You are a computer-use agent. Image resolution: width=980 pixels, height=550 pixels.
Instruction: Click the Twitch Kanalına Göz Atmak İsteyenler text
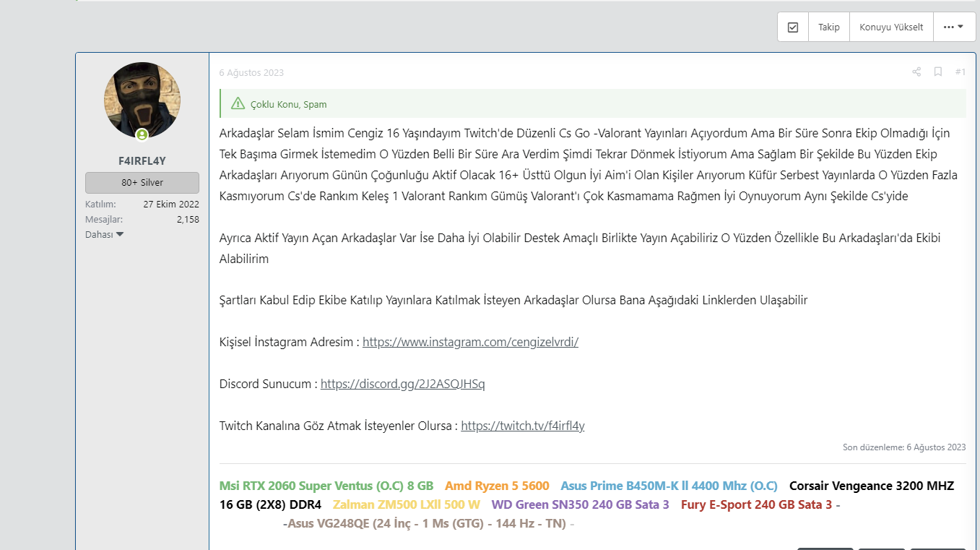pos(339,426)
